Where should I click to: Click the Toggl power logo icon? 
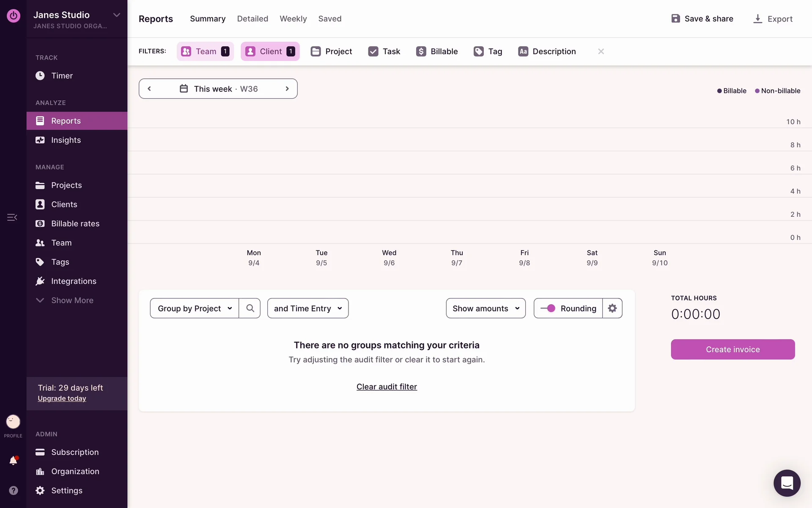pos(13,16)
